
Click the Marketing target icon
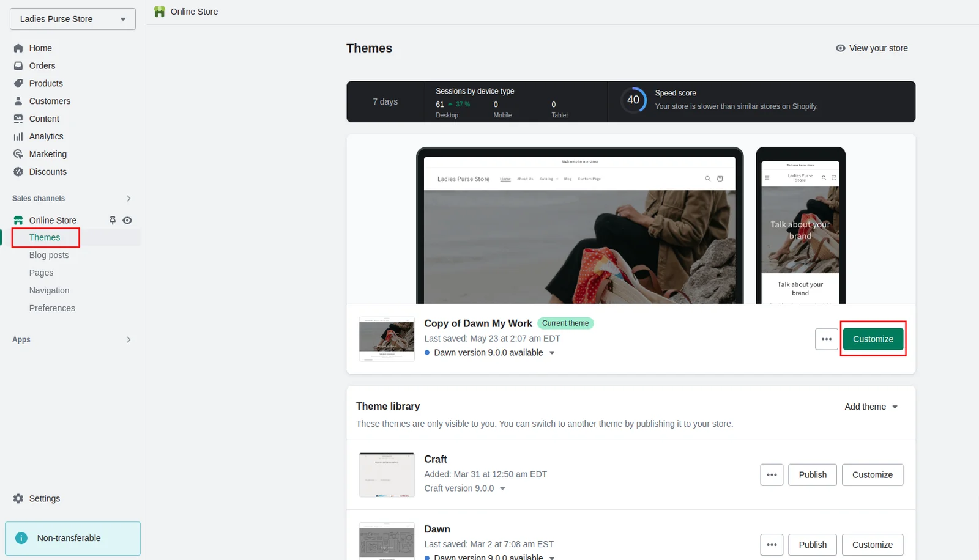[x=18, y=154]
